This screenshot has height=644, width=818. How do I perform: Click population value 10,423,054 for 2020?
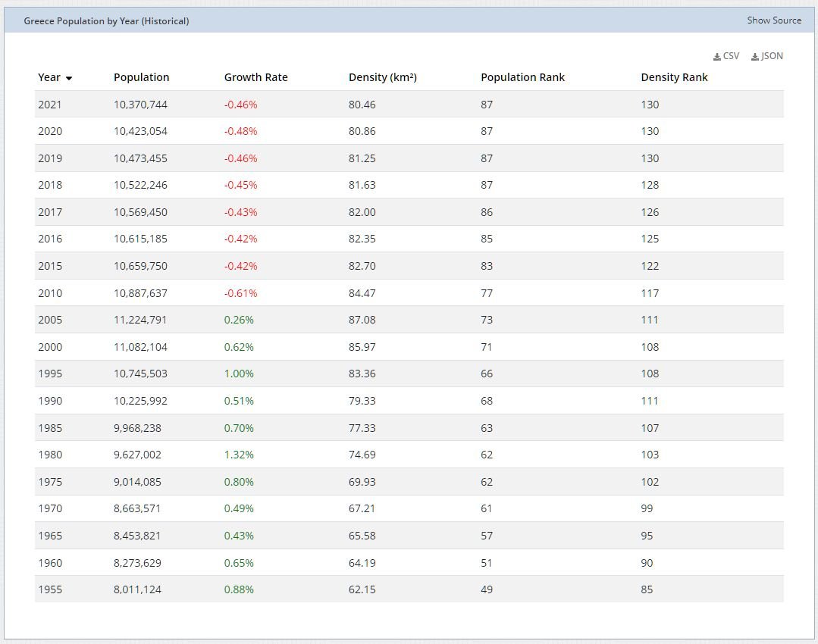pos(140,131)
